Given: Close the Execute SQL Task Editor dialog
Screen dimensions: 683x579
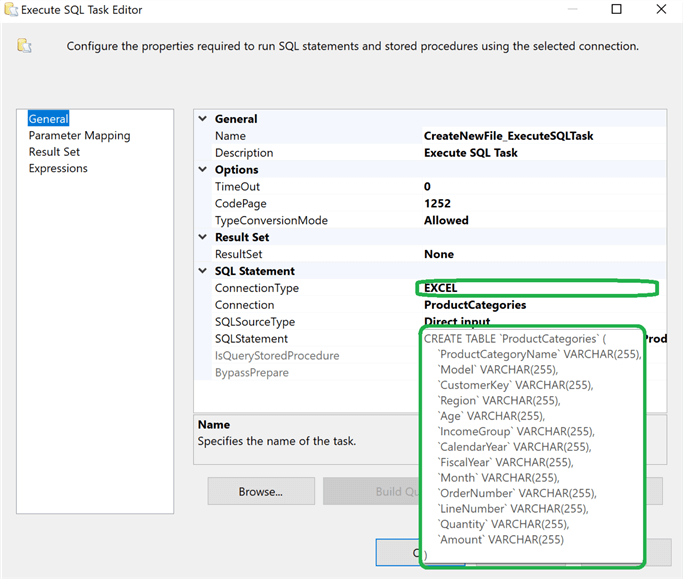Looking at the screenshot, I should click(x=662, y=10).
